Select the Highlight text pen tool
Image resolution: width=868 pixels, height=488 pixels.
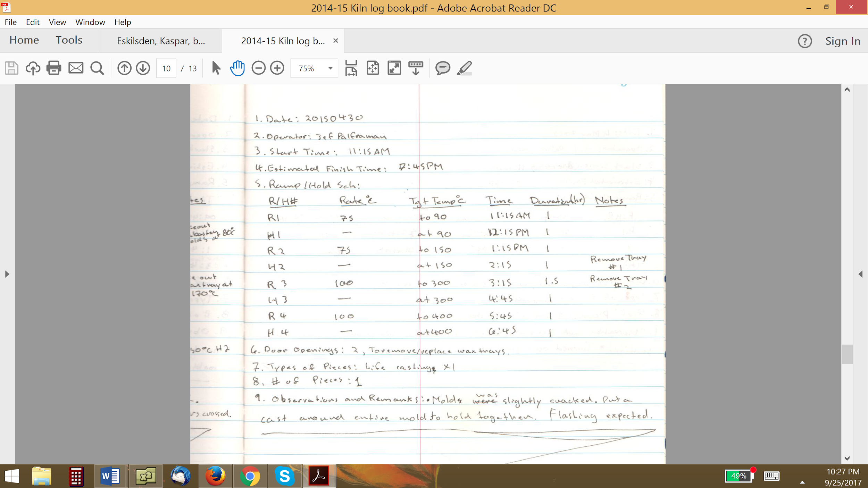(464, 68)
